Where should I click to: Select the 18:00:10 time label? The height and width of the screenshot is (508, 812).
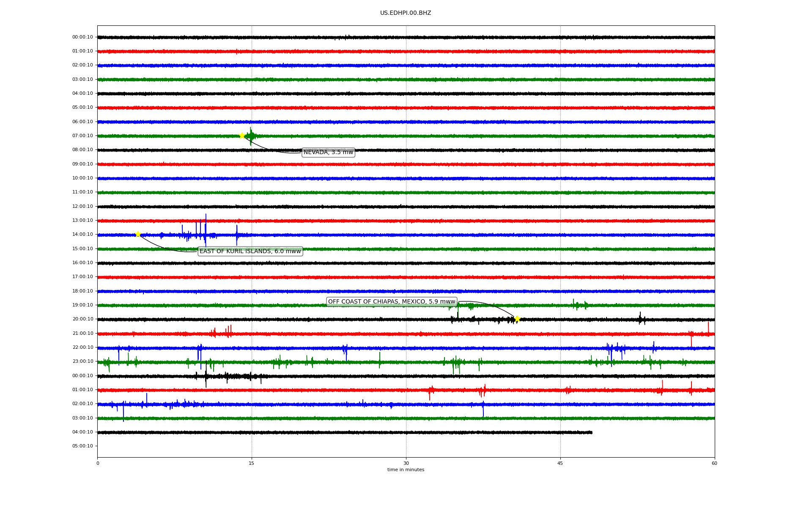(x=82, y=291)
